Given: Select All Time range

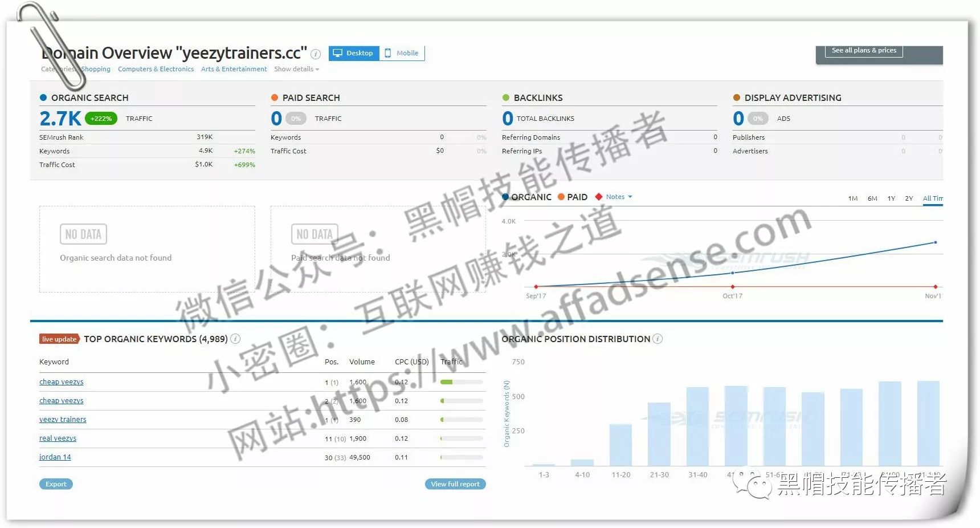Looking at the screenshot, I should pyautogui.click(x=933, y=198).
